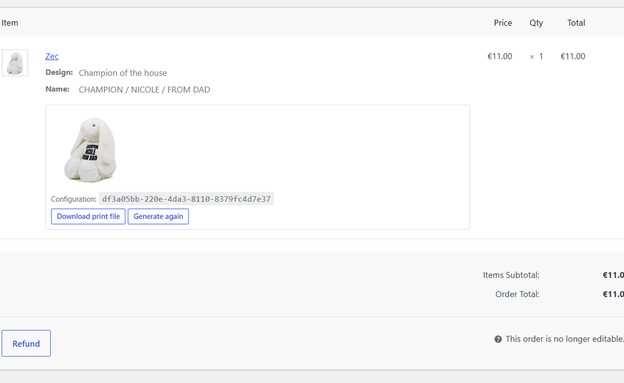
Task: Click the help icon beside 'no longer editable'
Action: coord(498,339)
